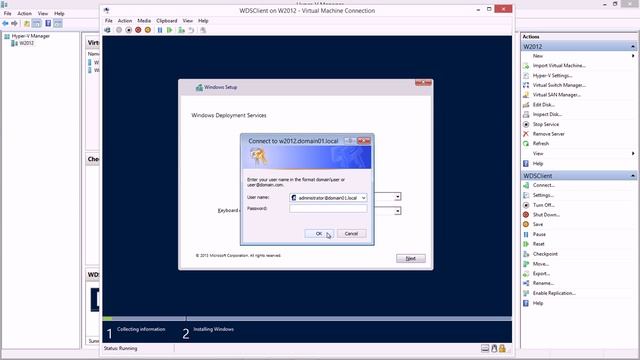
Task: Go forward in Hyper-V Manager toolbar
Action: click(14, 23)
